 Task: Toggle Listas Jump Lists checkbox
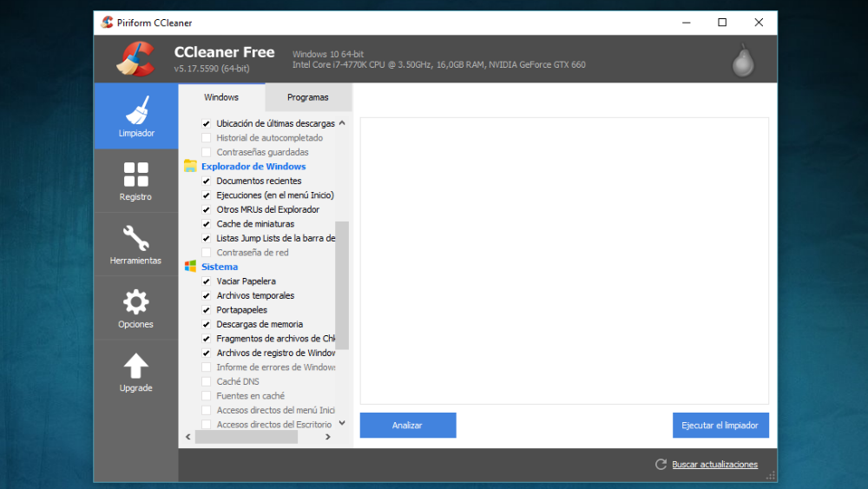point(207,239)
